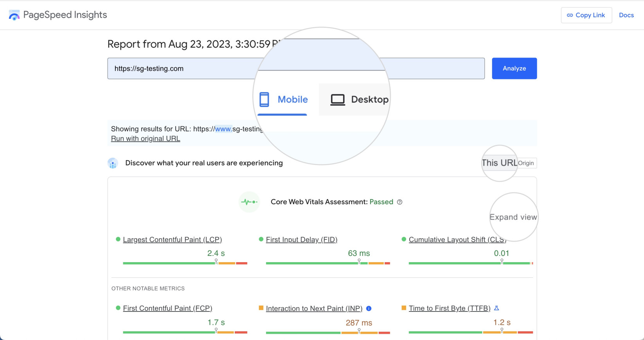Click the real users data icon
Viewport: 644px width, 340px height.
tap(113, 163)
